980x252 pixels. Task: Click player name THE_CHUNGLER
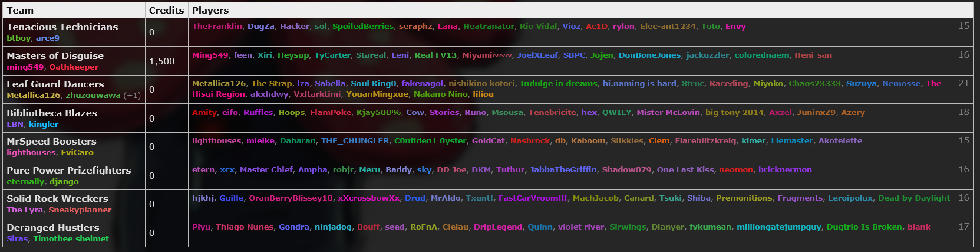(355, 140)
